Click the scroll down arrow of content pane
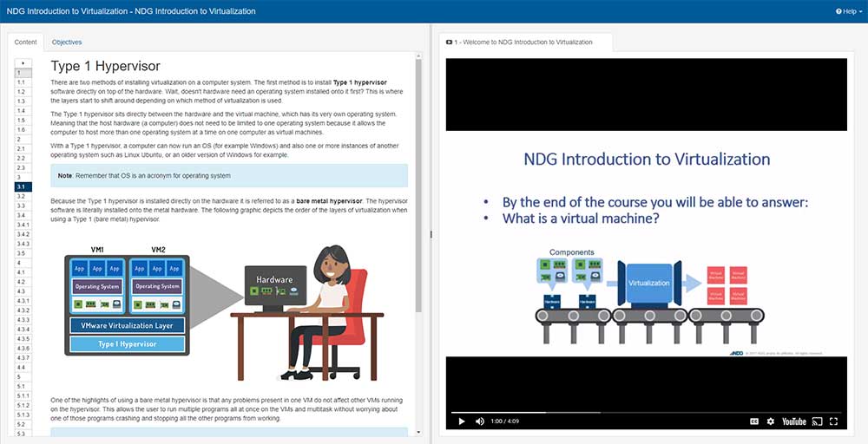This screenshot has height=444, width=868. [418, 433]
